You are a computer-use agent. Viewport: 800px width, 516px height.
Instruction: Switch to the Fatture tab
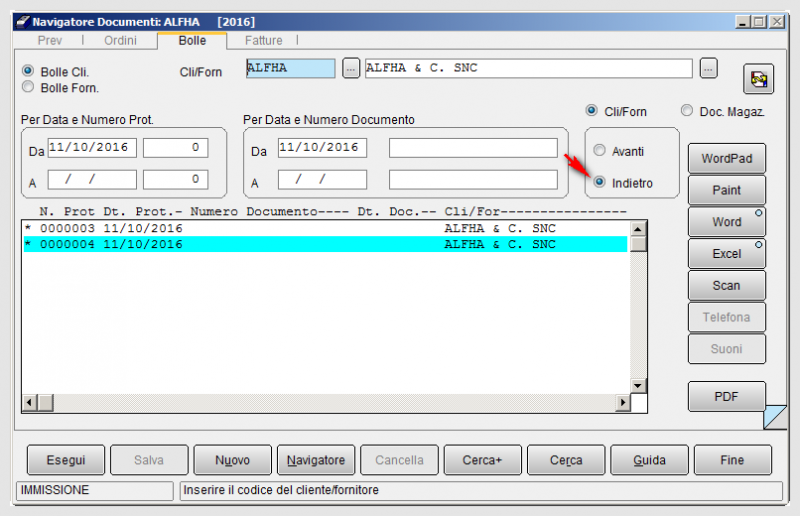pyautogui.click(x=263, y=40)
